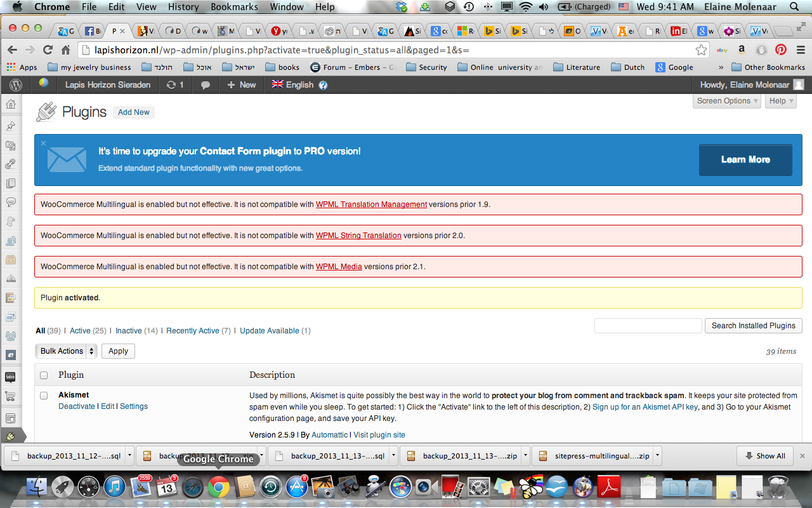Open the Bookmarks menu
Image resolution: width=812 pixels, height=508 pixels.
[x=235, y=7]
